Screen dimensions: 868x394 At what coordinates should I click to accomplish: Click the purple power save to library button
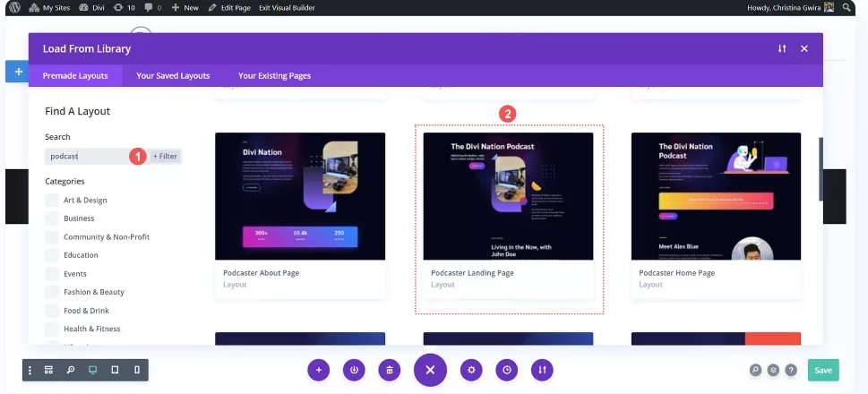[x=354, y=370]
